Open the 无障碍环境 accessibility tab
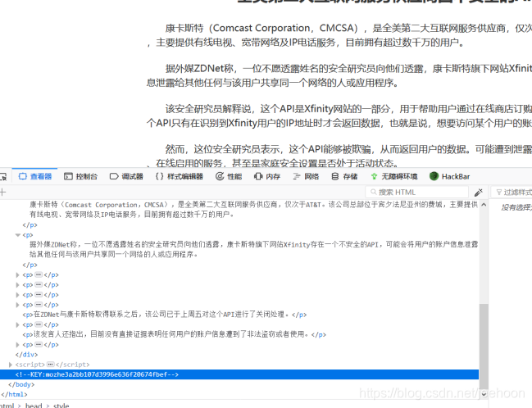The height and width of the screenshot is (408, 532). (394, 176)
